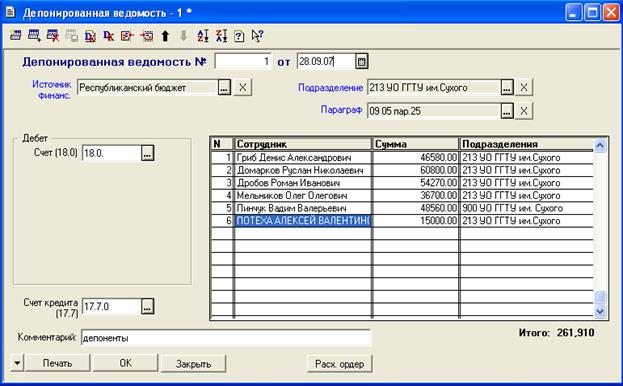Viewport: 623px width, 386px height.
Task: Click the amount cell 48560.00
Action: tap(416, 208)
